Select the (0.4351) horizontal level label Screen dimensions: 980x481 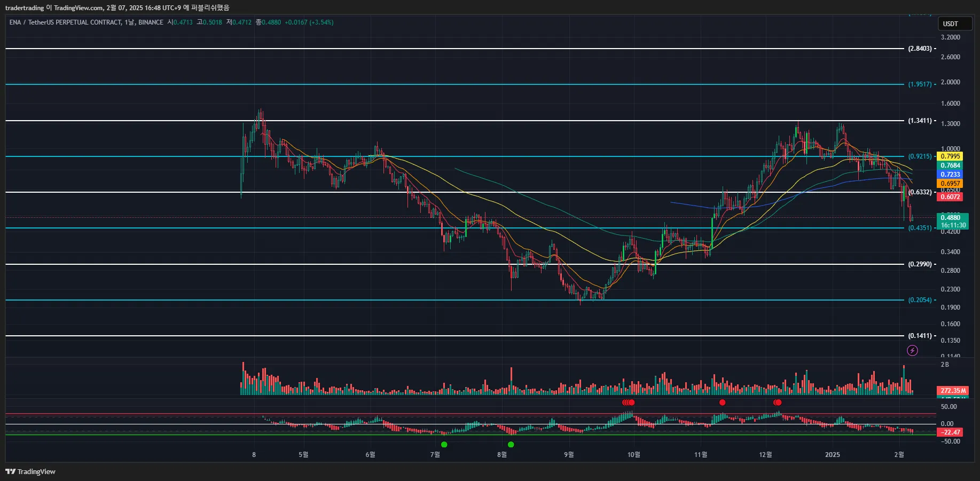pyautogui.click(x=920, y=228)
